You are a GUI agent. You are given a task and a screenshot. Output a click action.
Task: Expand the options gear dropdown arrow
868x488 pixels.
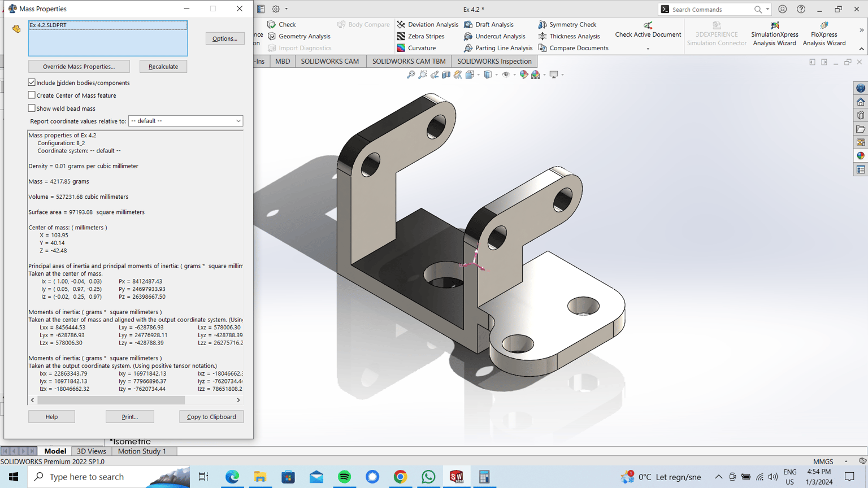[287, 9]
